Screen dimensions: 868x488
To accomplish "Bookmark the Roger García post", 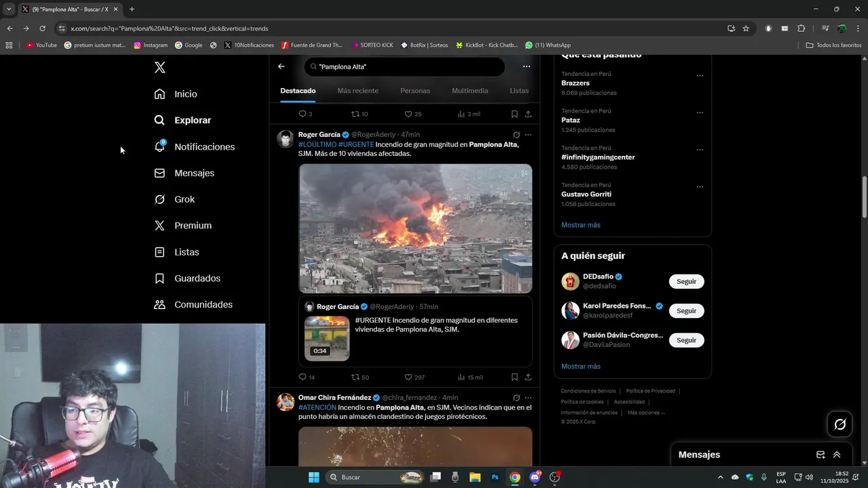I will pyautogui.click(x=515, y=378).
